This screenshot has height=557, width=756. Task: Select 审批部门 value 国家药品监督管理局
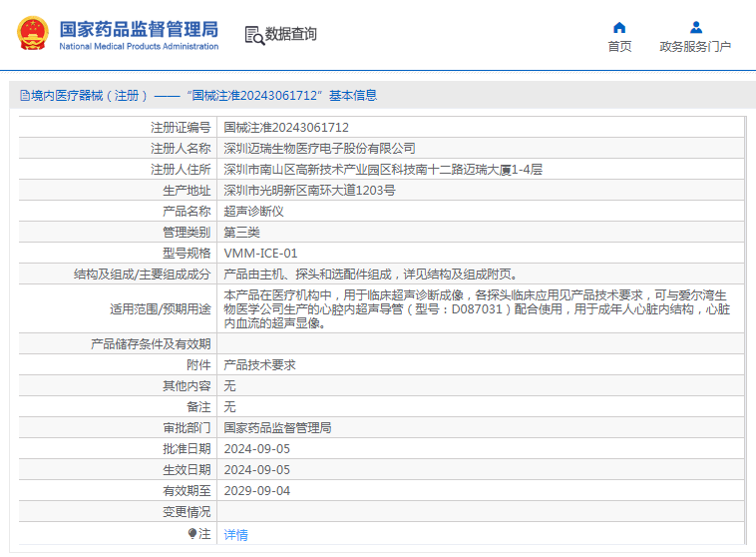point(277,427)
